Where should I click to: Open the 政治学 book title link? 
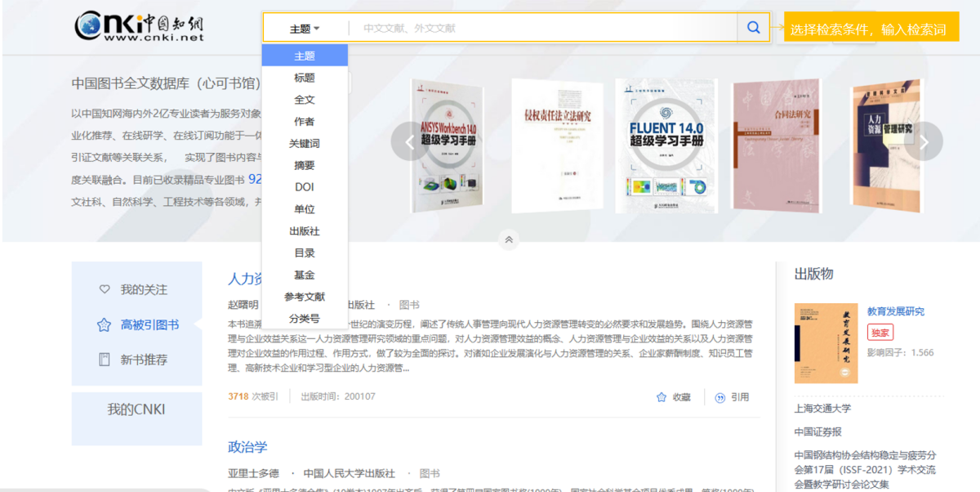click(247, 447)
